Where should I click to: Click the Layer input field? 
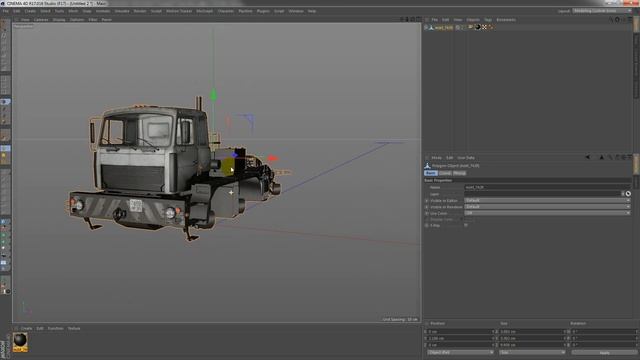pos(544,194)
